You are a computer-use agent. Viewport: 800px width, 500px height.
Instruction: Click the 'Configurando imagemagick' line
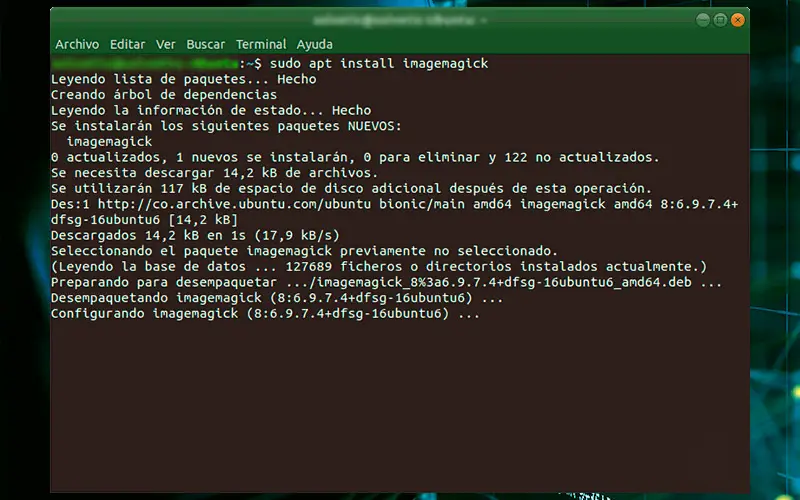point(265,313)
